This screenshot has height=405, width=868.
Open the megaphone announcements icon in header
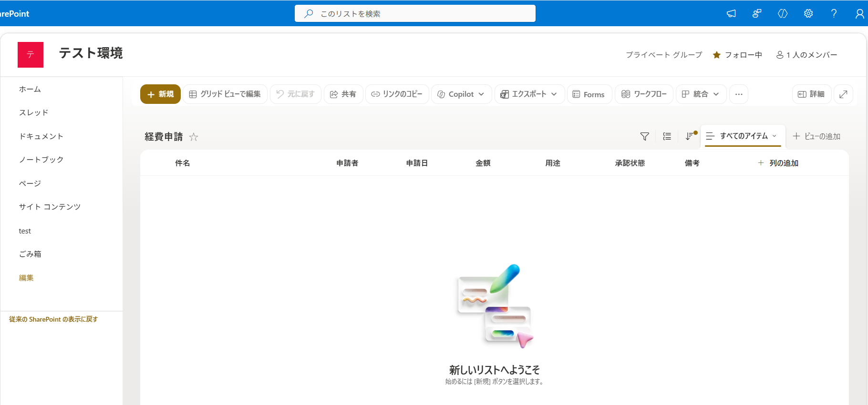click(731, 13)
